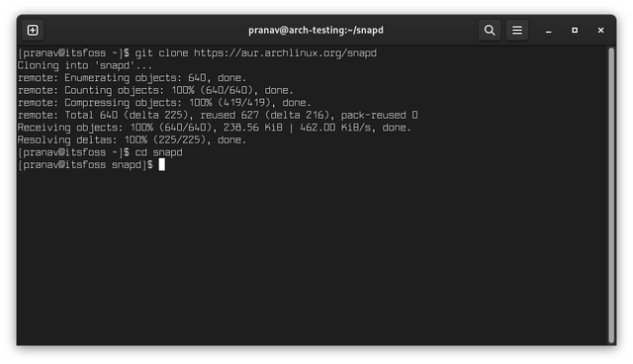
Task: Click the 'Resolving deltas' output line
Action: 132,140
